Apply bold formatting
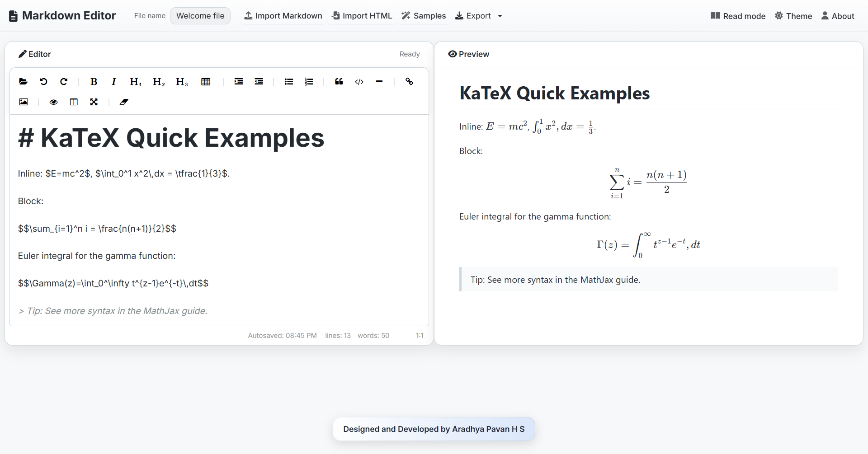The image size is (868, 454). coord(94,82)
